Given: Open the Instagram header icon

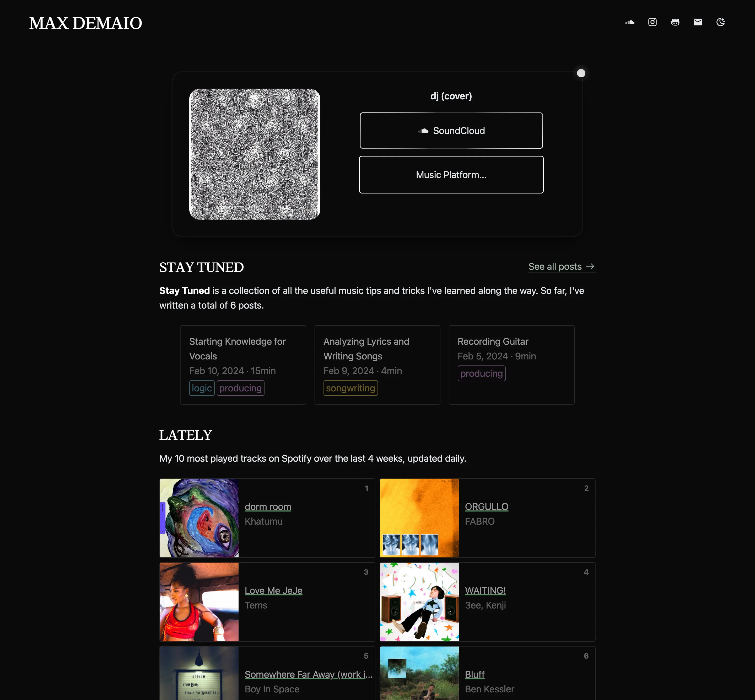Looking at the screenshot, I should pos(652,22).
